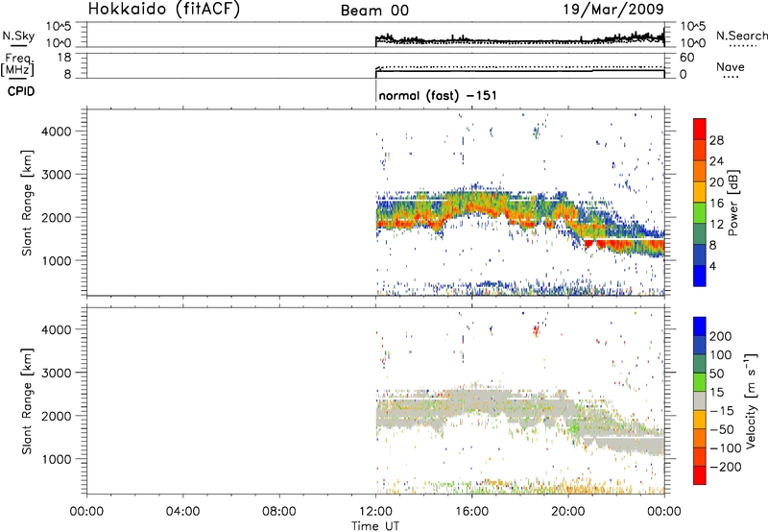
Task: Click the "N.Search" legend label
Action: (x=741, y=36)
